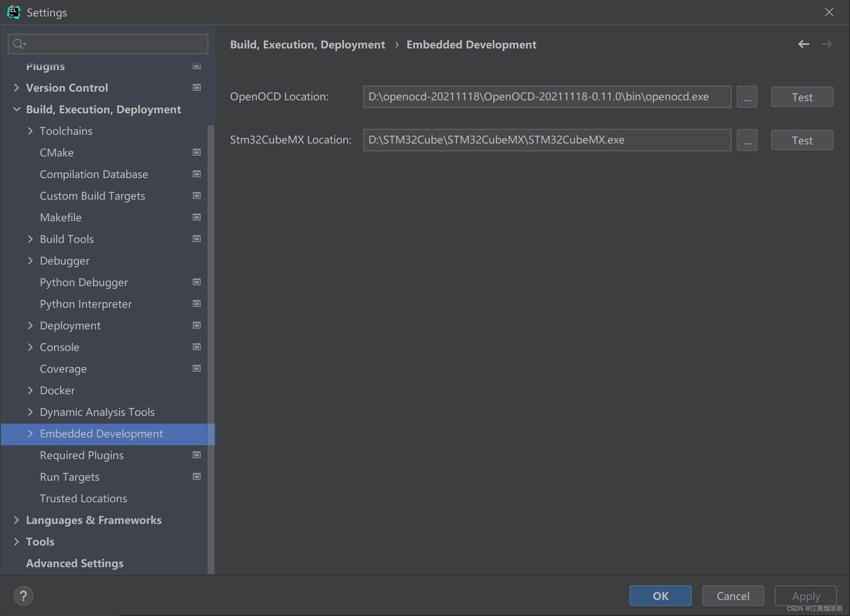Expand Languages & Frameworks section

click(16, 520)
